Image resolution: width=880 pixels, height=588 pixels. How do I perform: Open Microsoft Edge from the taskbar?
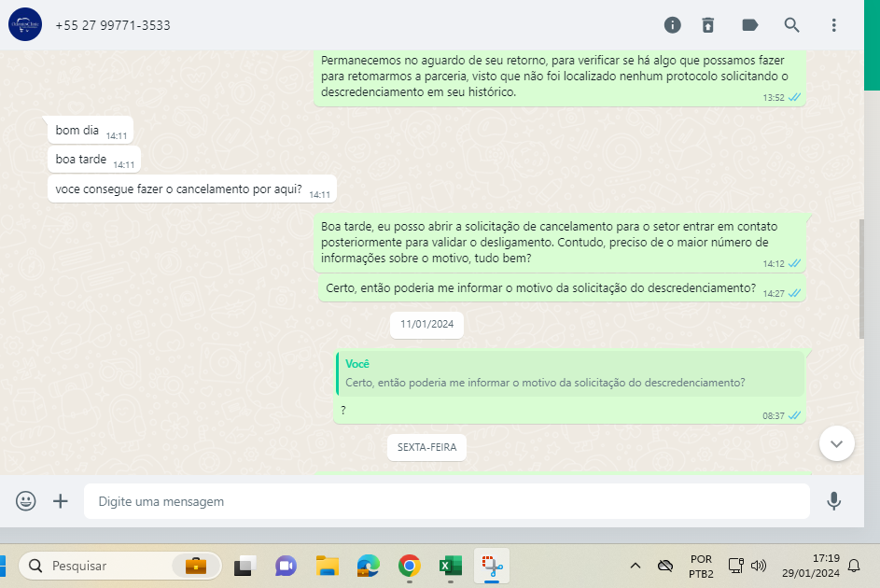369,566
